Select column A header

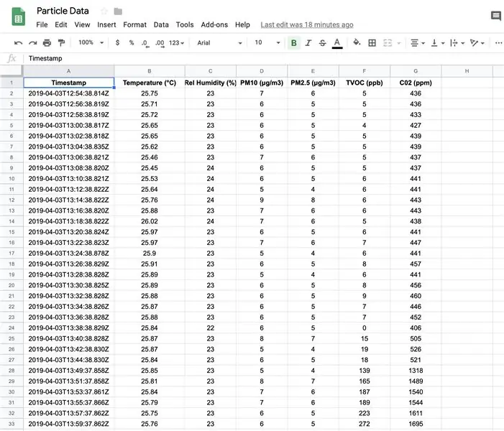coord(68,71)
